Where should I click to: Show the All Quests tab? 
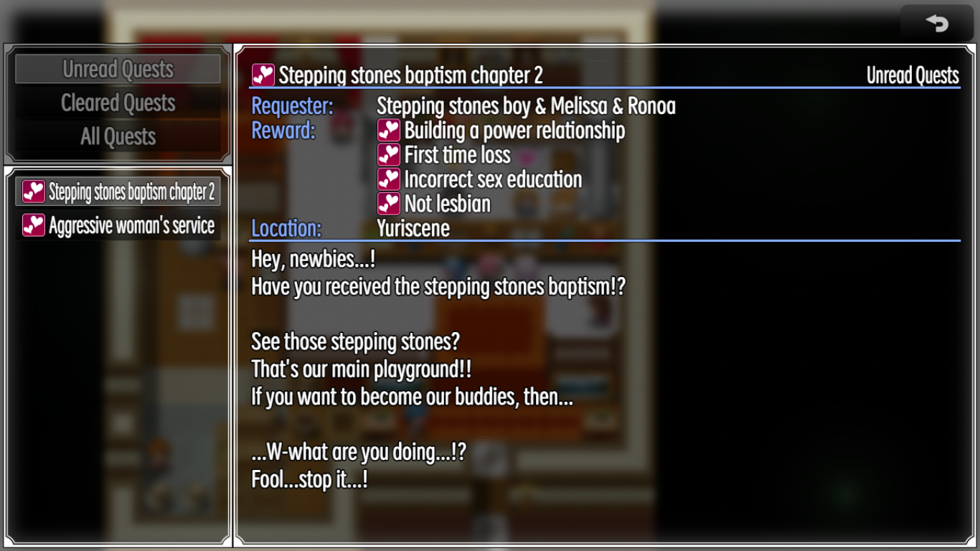click(x=118, y=136)
